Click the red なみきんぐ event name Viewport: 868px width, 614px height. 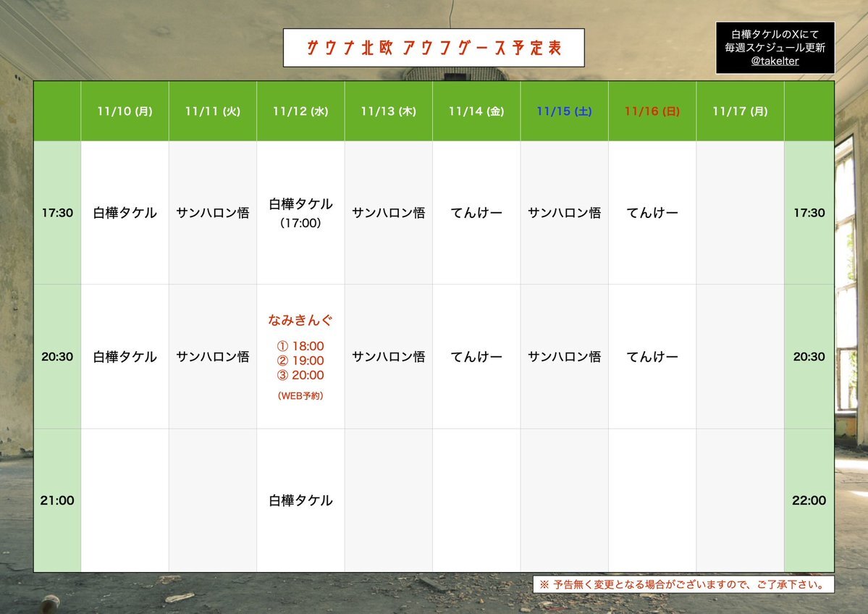click(x=300, y=320)
